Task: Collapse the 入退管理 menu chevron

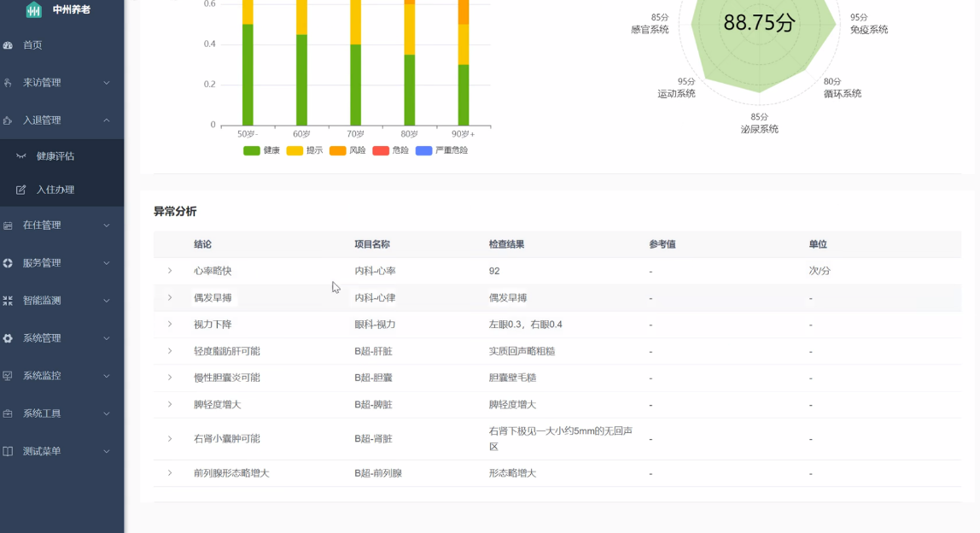Action: (107, 120)
